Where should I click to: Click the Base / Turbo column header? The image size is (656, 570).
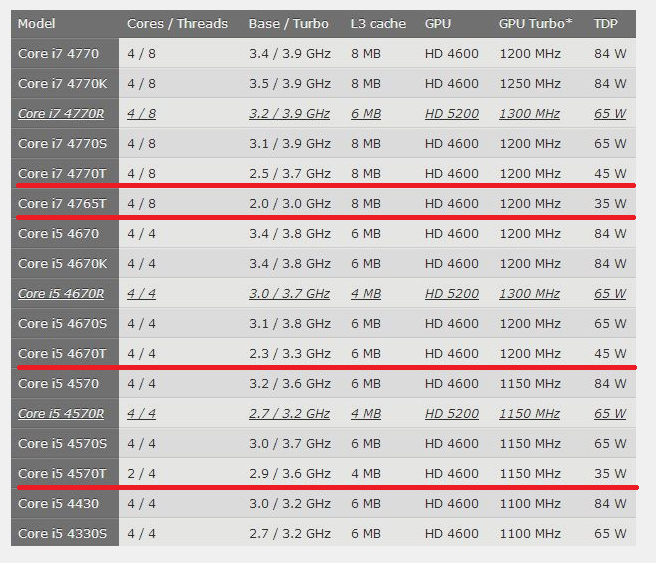(x=288, y=23)
